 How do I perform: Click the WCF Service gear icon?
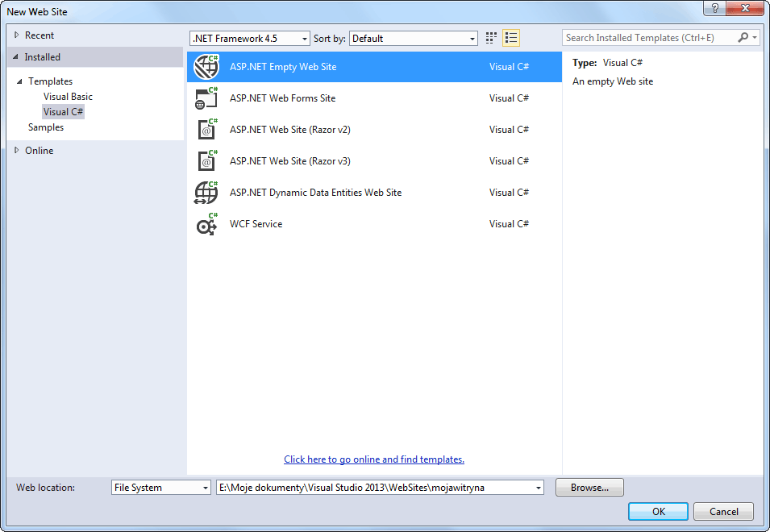(x=206, y=224)
